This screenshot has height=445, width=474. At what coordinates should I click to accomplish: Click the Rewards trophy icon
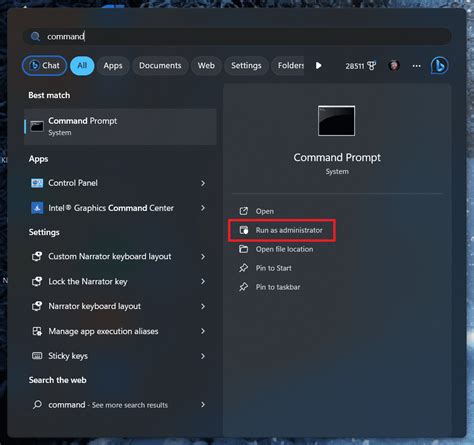pos(371,66)
